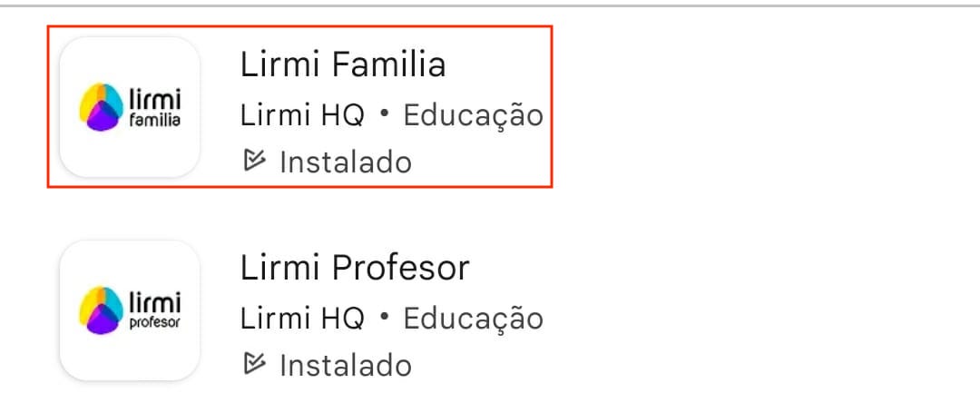Open the Lirmi Profesor list entry

pos(299,310)
